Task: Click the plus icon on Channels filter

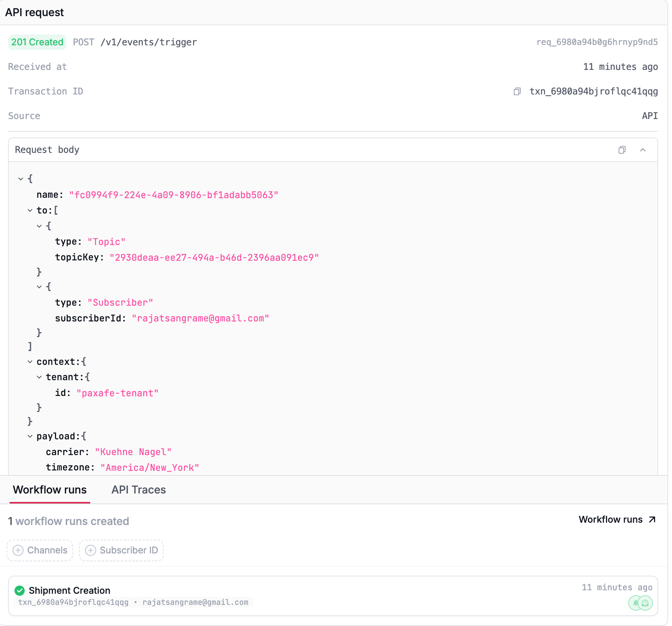Action: click(18, 550)
